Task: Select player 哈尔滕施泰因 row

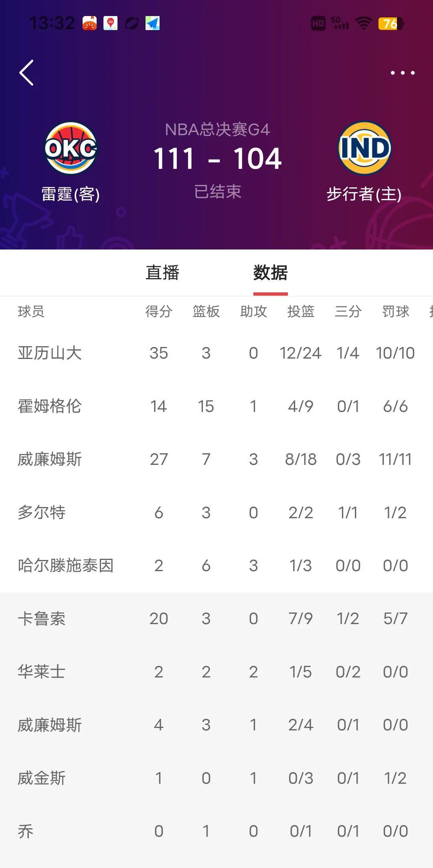Action: [216, 566]
